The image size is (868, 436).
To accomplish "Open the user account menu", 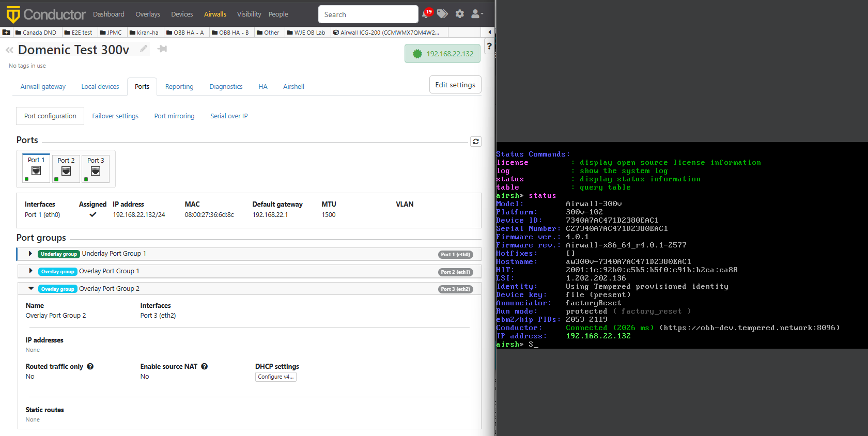I will coord(477,14).
